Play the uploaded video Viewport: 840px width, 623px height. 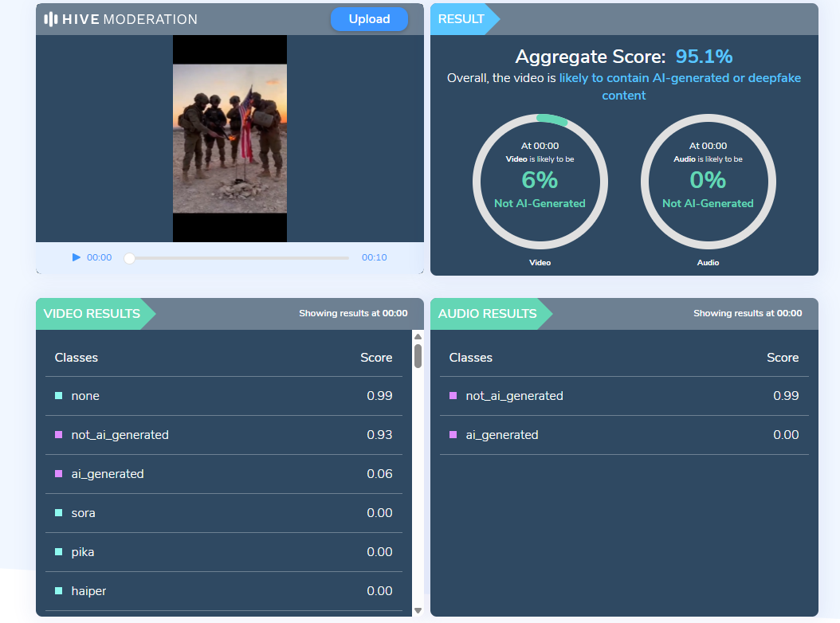[77, 257]
